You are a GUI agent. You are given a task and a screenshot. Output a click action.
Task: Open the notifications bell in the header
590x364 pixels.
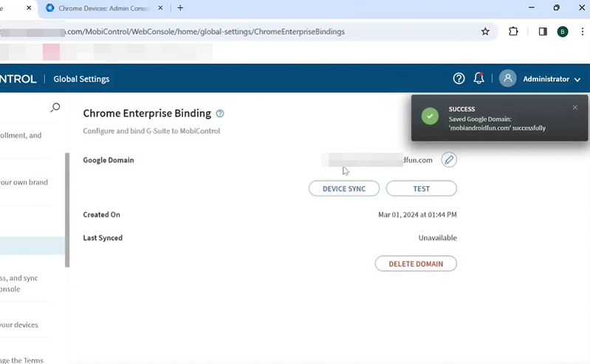[x=479, y=79]
